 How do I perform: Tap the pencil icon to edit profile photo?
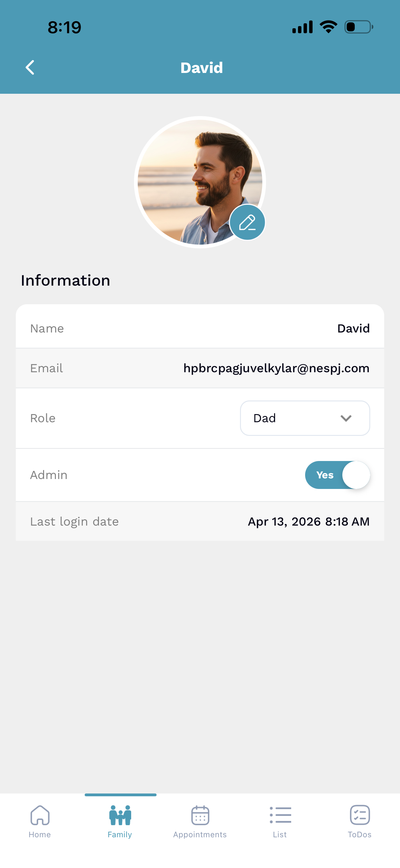pos(248,222)
